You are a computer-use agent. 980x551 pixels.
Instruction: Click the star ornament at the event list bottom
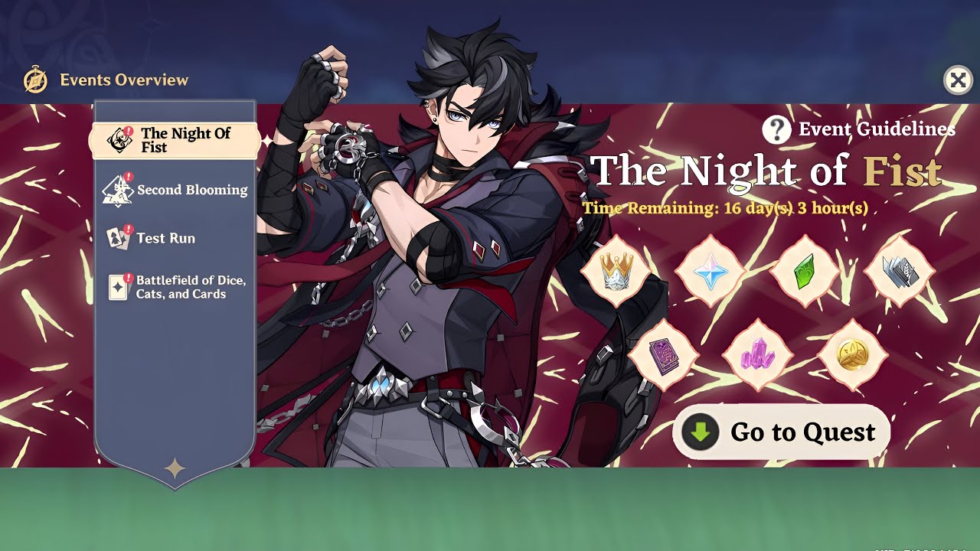[x=175, y=468]
